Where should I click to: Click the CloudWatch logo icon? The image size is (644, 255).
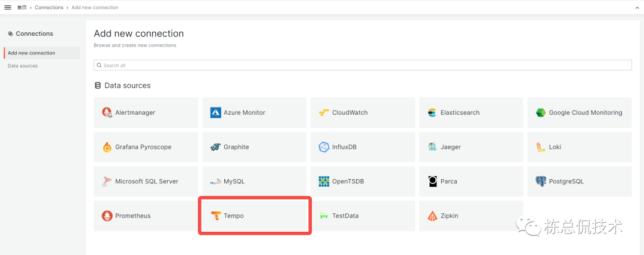[324, 112]
